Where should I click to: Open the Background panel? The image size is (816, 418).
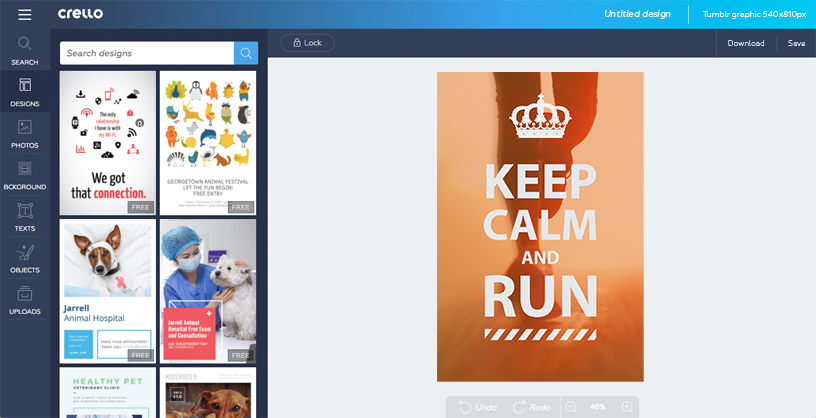coord(25,175)
